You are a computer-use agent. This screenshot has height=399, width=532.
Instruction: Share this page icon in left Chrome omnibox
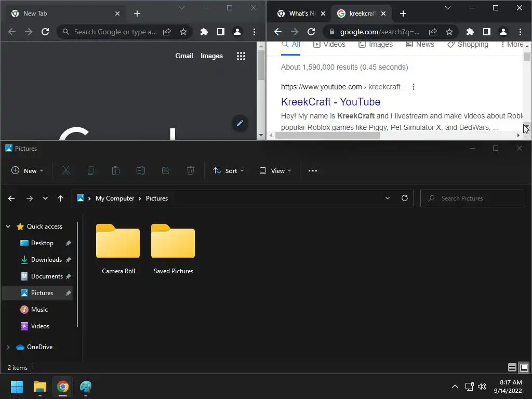(167, 32)
